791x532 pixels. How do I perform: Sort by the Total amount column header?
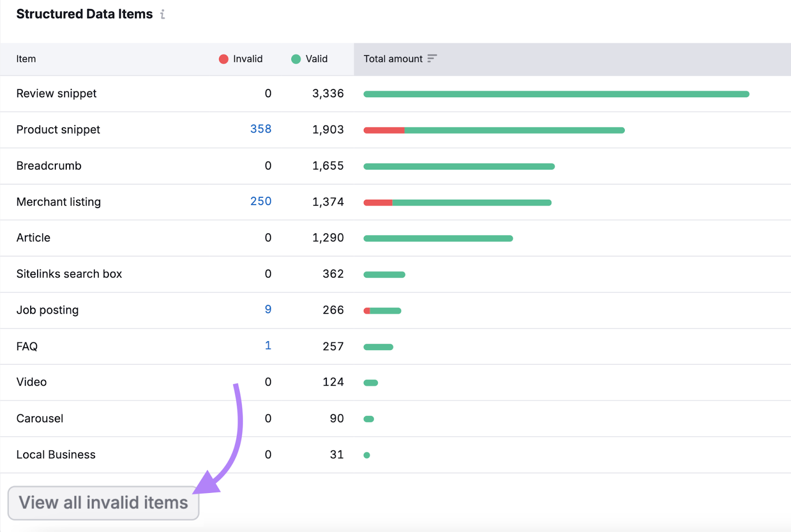click(x=393, y=59)
